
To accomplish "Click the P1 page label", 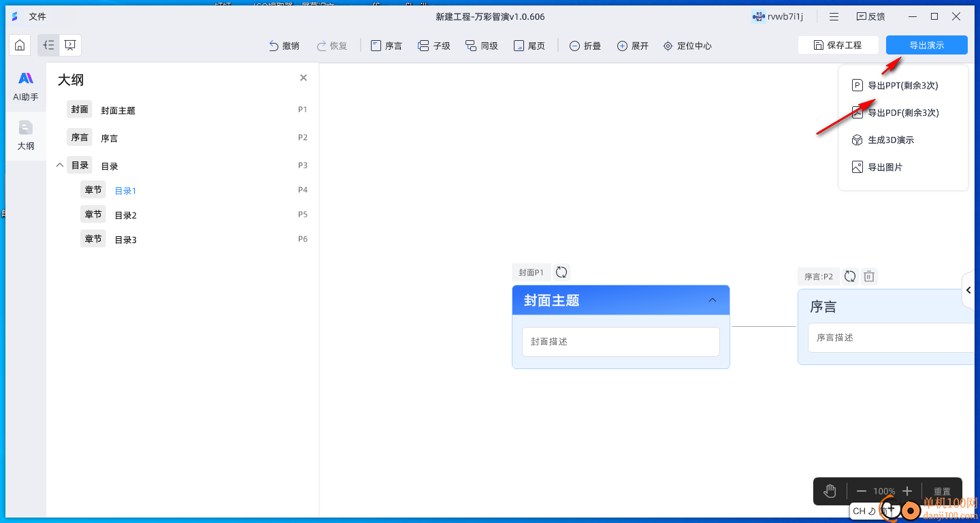I will click(303, 109).
